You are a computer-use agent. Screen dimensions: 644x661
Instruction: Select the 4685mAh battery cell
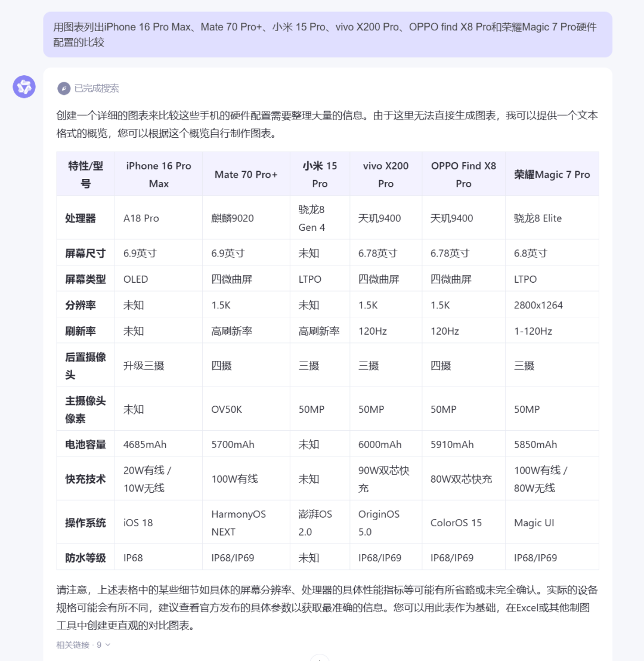159,444
